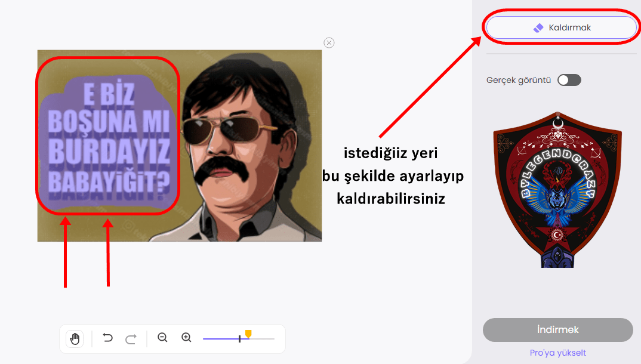Open the Pro'ya yükselt link
Viewport: 641px width, 364px height.
pos(557,353)
